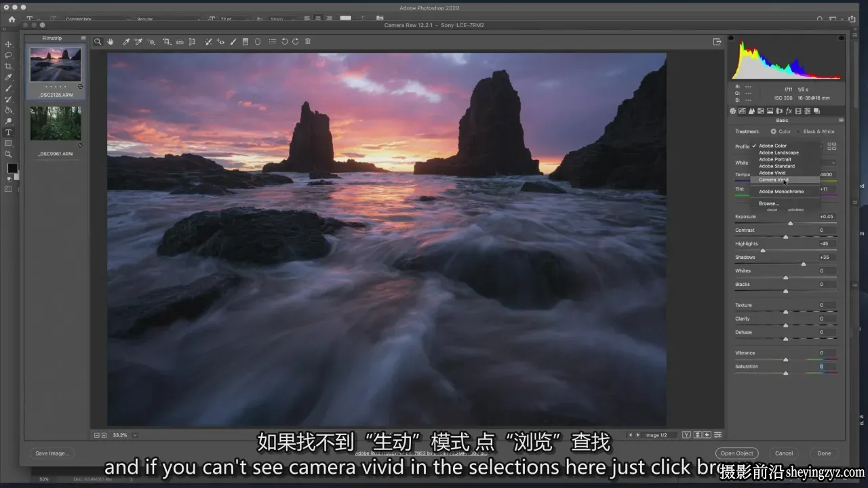868x488 pixels.
Task: Click the Highlights slider handle
Action: (763, 250)
